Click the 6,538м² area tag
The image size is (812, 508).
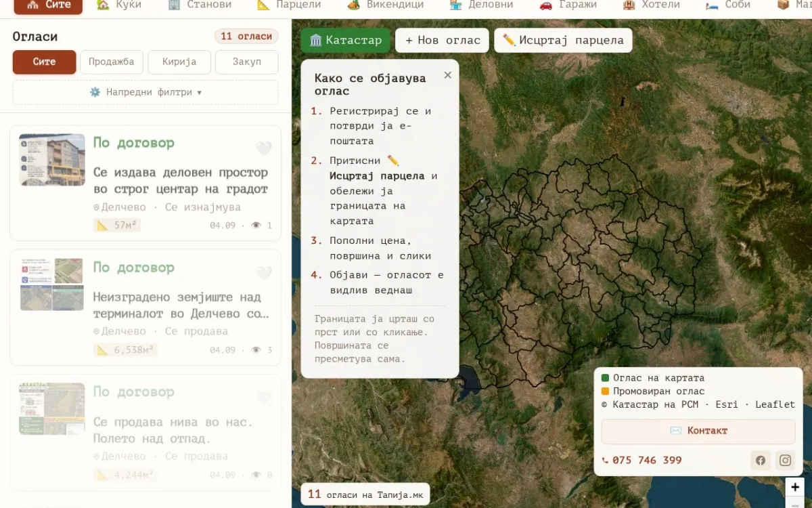click(126, 350)
